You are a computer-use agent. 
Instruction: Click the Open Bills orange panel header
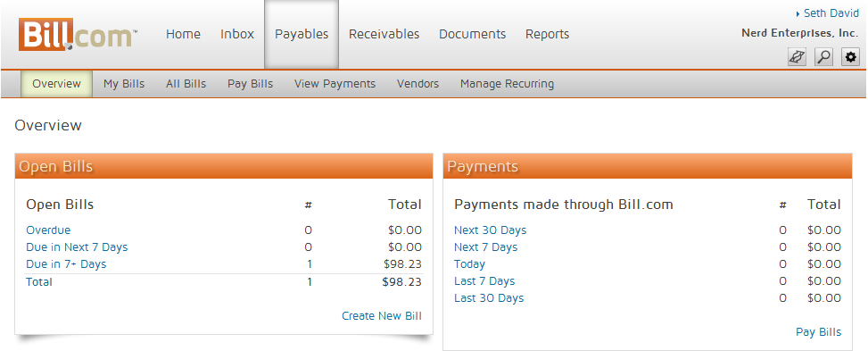224,166
